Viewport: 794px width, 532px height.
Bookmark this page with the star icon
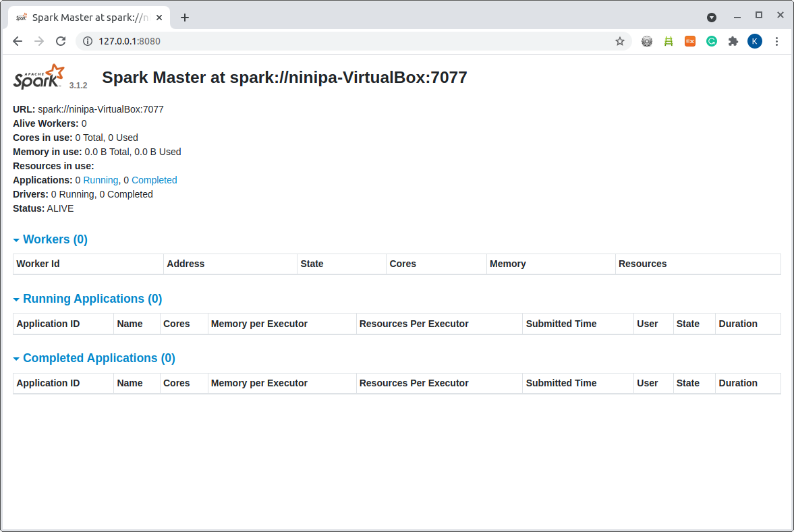point(620,42)
